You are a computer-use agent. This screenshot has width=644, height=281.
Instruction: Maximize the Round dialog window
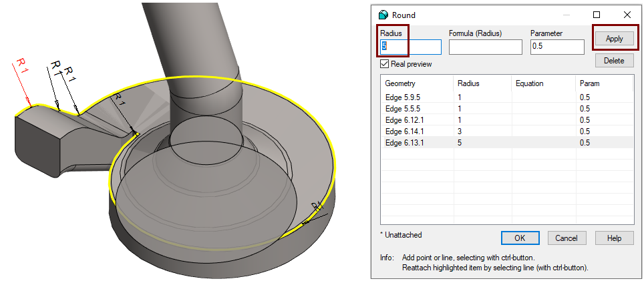[597, 15]
